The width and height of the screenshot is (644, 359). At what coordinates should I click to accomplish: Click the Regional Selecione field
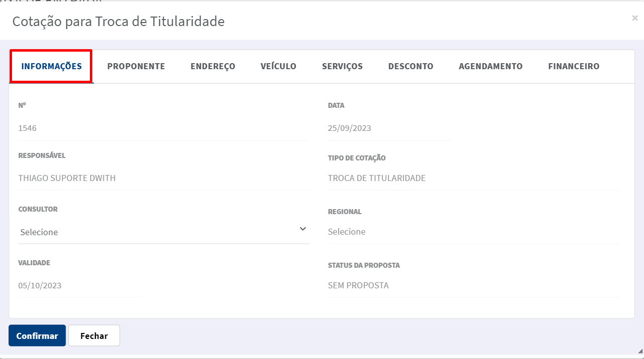473,232
